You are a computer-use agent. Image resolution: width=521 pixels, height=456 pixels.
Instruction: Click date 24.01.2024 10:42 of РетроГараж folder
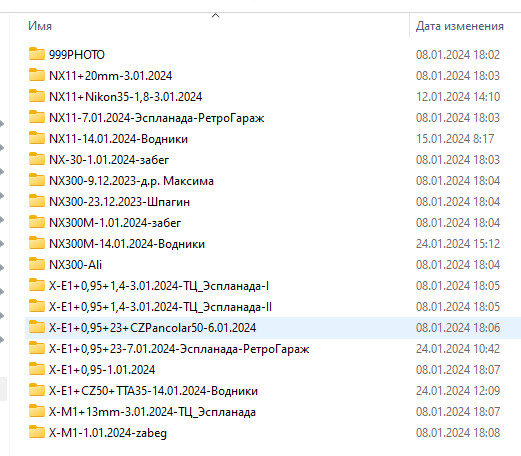pyautogui.click(x=458, y=349)
